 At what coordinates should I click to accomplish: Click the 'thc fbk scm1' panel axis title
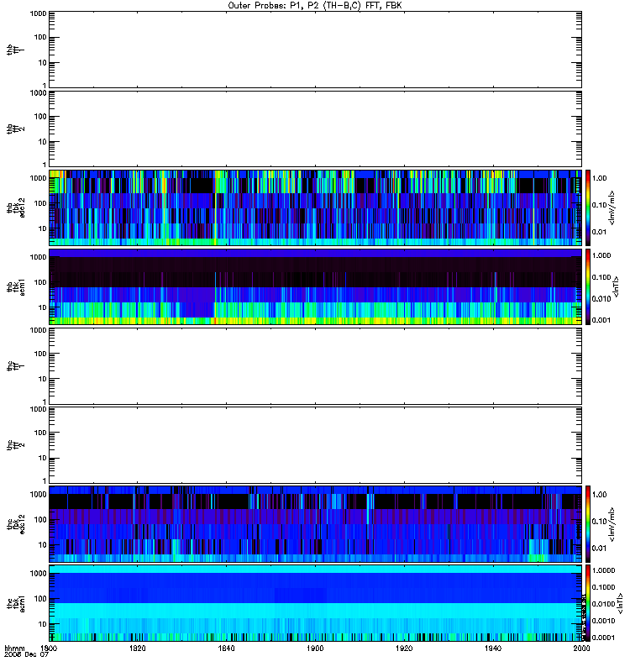pos(16,603)
